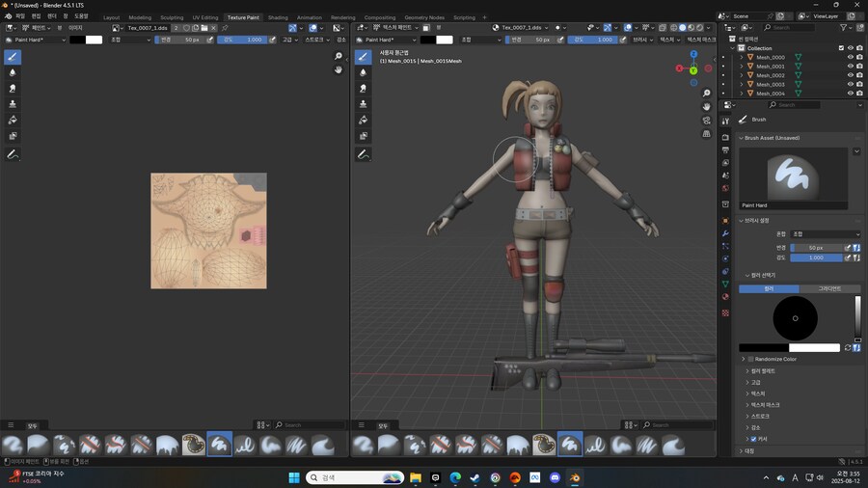
Task: Toggle visibility eye for Mesh_0001
Action: click(x=851, y=66)
